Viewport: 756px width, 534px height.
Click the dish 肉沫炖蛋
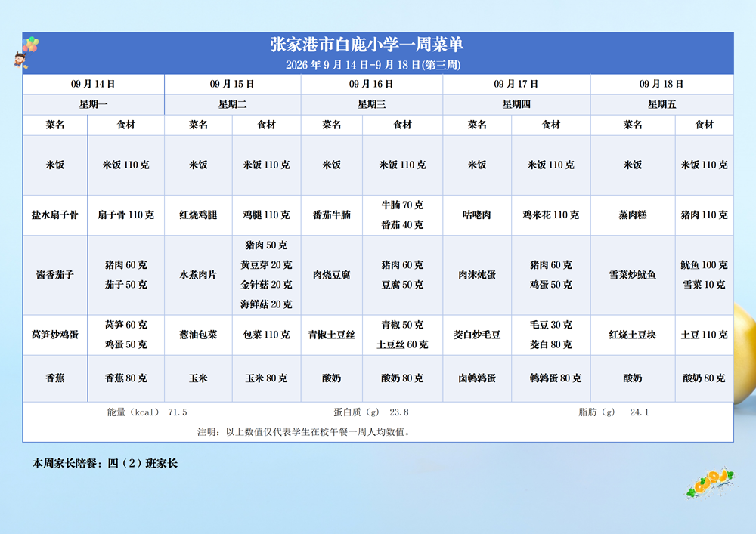click(477, 275)
